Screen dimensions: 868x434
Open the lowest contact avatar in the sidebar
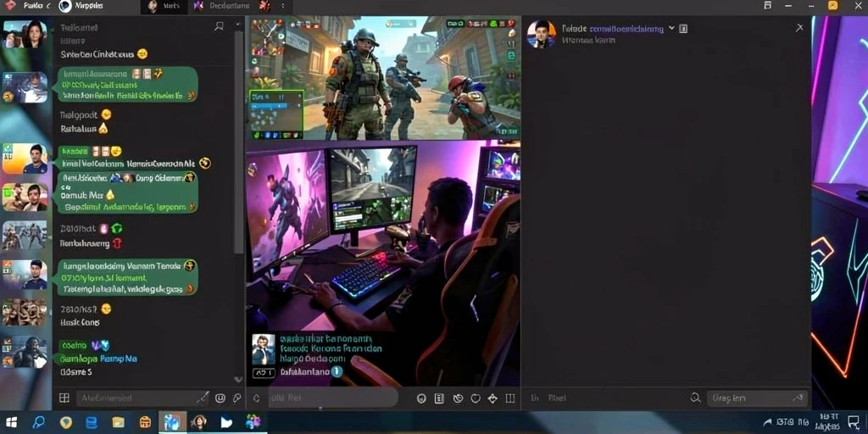[25, 352]
